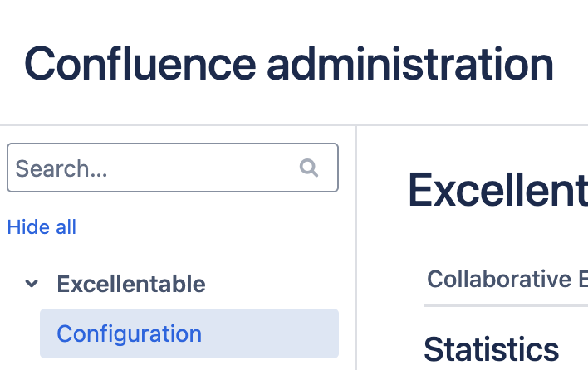The image size is (588, 370).
Task: Click the Confluence administration page title
Action: (289, 64)
